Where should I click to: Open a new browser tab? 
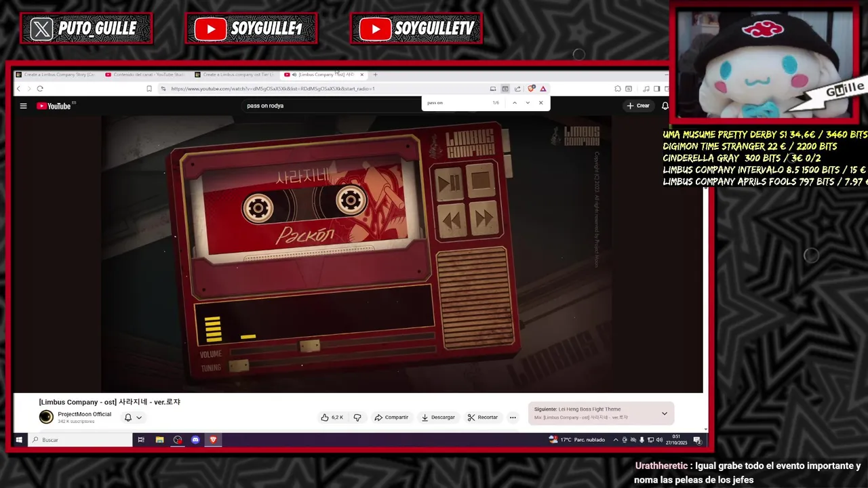(375, 75)
